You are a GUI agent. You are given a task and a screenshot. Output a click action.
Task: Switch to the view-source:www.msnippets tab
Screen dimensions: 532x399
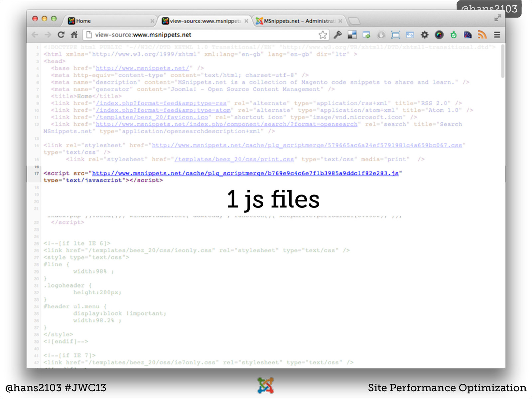pos(204,21)
